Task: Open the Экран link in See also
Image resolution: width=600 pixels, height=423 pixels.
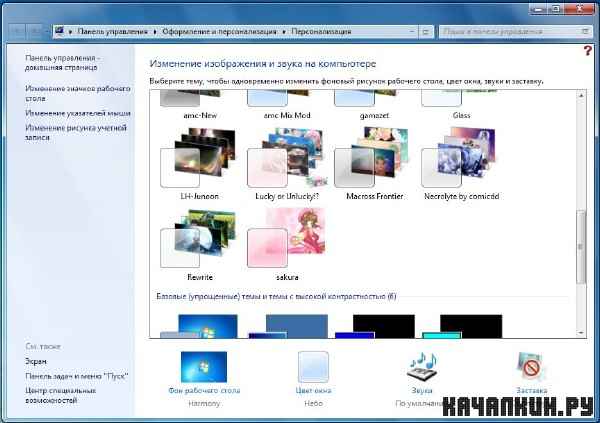Action: pos(36,361)
